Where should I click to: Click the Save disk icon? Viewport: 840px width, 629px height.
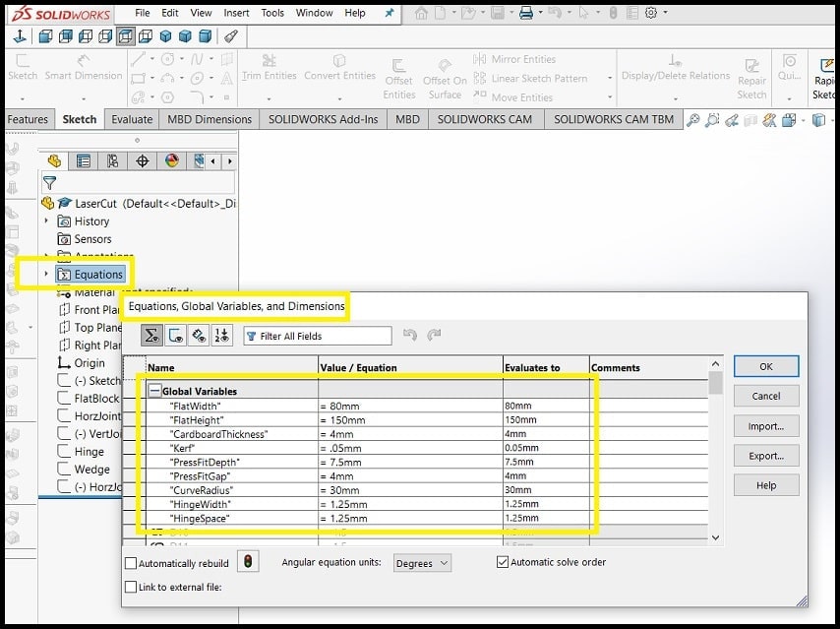498,13
